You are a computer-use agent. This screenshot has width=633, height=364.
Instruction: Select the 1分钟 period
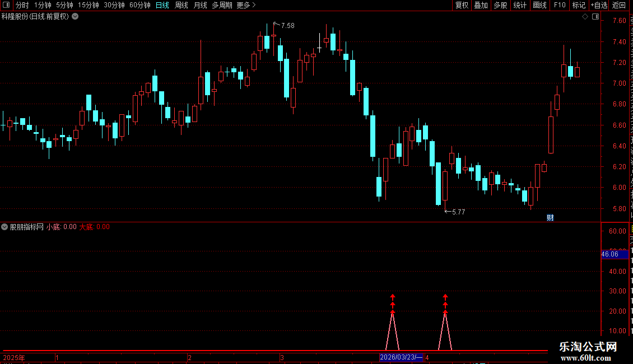pos(43,5)
